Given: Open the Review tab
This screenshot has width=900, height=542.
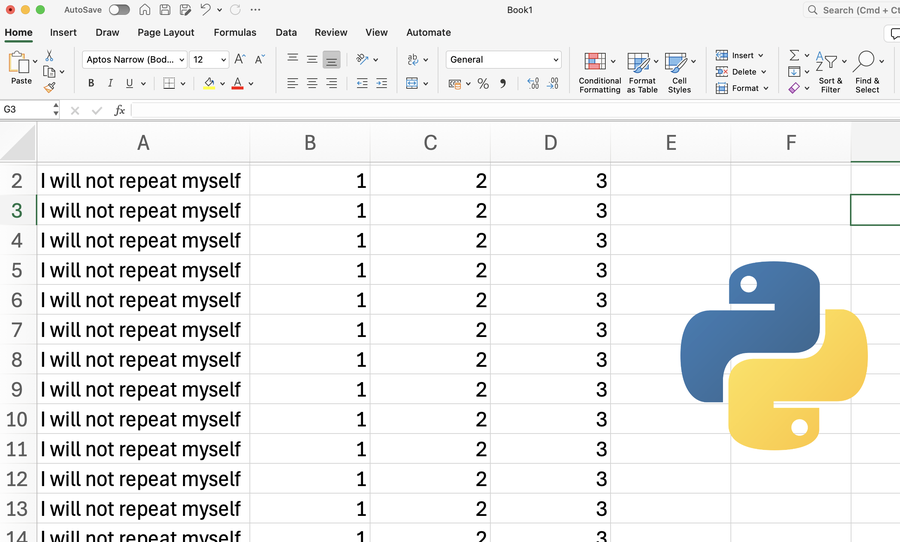Looking at the screenshot, I should tap(331, 33).
